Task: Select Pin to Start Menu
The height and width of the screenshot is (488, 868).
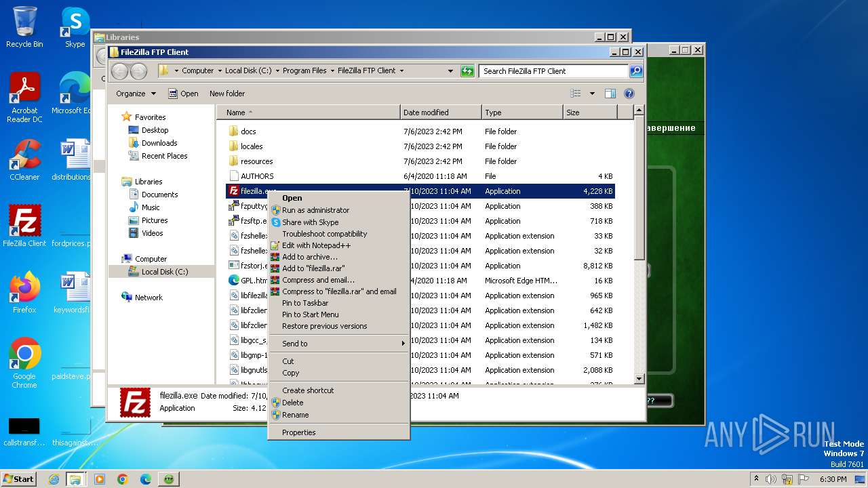Action: [x=339, y=314]
